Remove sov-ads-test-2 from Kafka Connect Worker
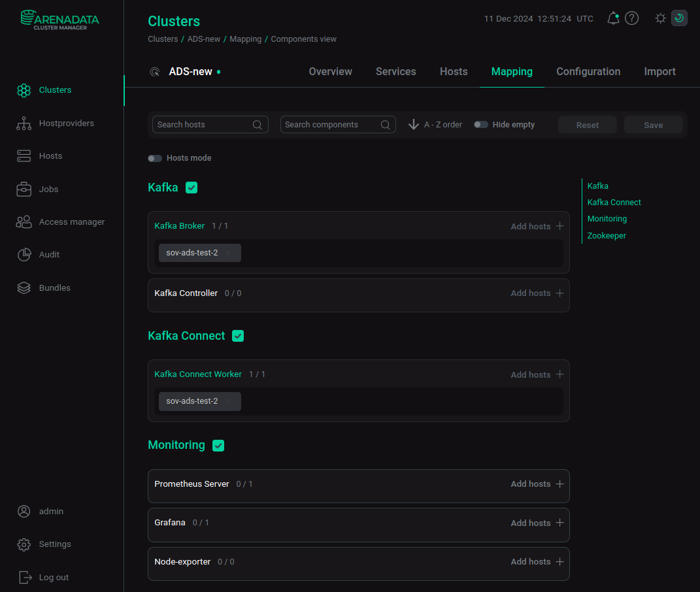700x592 pixels. tap(228, 401)
